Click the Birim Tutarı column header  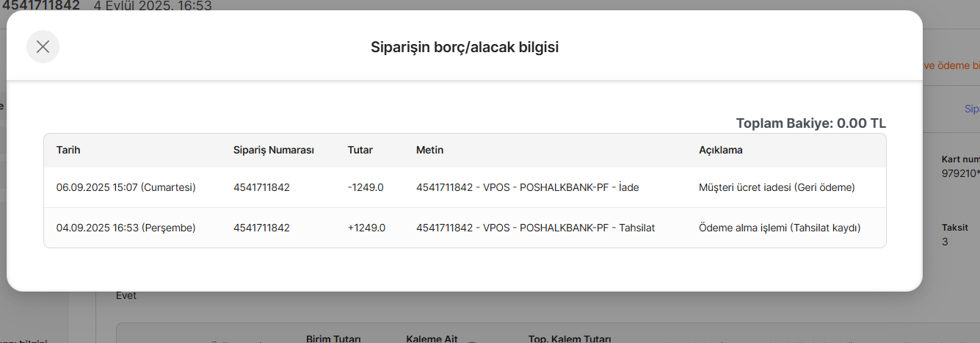(x=333, y=339)
